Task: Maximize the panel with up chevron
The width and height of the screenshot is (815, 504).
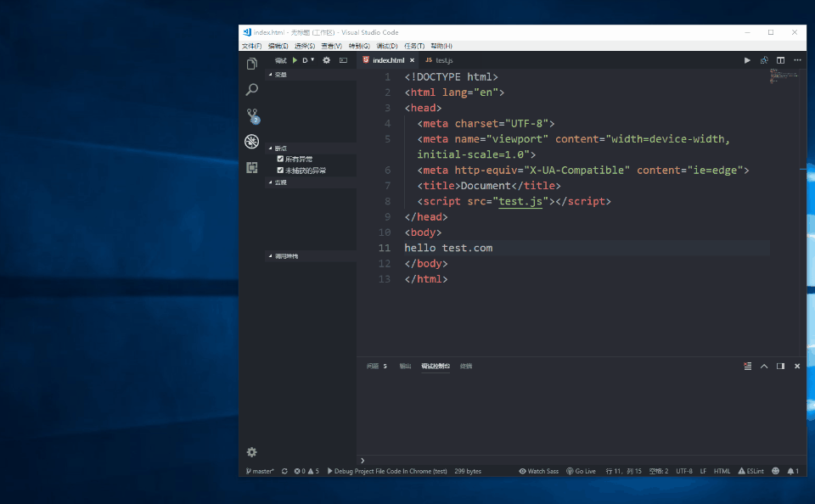Action: click(764, 367)
